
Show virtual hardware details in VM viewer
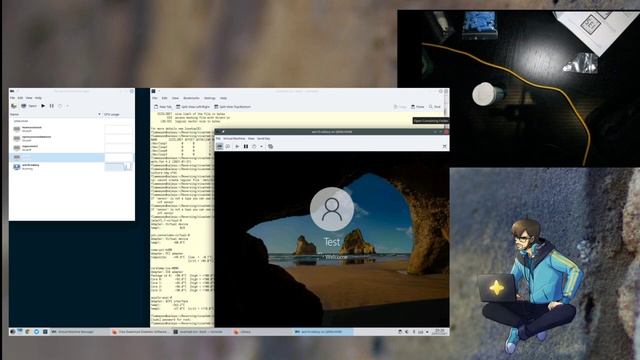click(x=228, y=146)
